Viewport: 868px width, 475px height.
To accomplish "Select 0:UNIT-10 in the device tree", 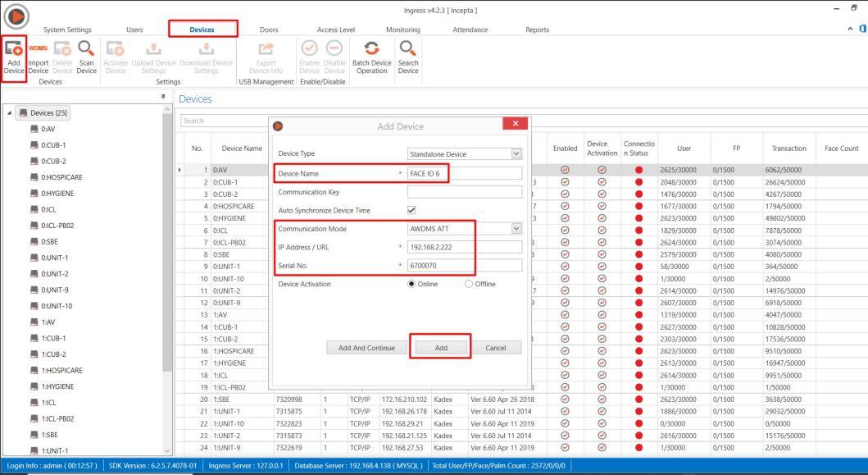I will pos(57,306).
